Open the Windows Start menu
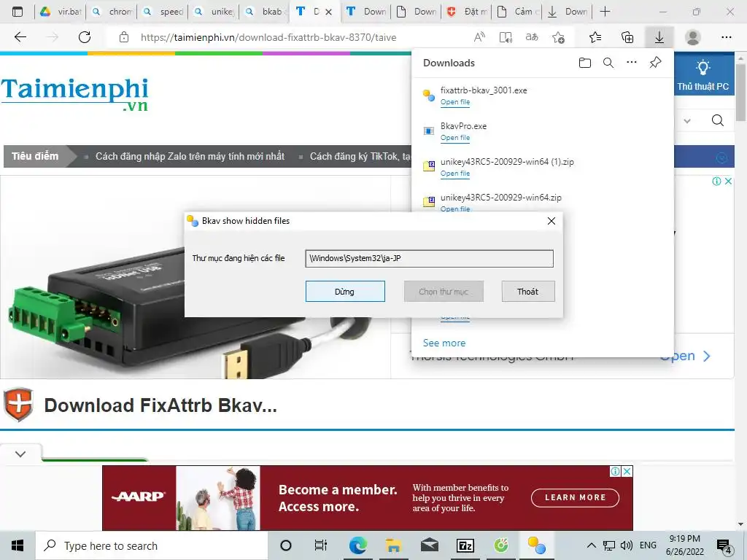Screen dimensions: 747x560 click(x=18, y=545)
